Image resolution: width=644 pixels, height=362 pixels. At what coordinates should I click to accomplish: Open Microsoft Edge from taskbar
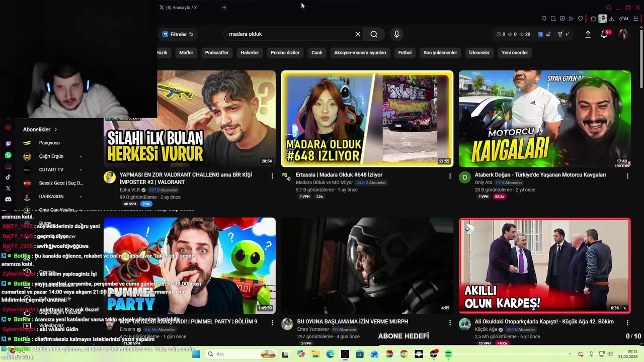click(x=330, y=354)
